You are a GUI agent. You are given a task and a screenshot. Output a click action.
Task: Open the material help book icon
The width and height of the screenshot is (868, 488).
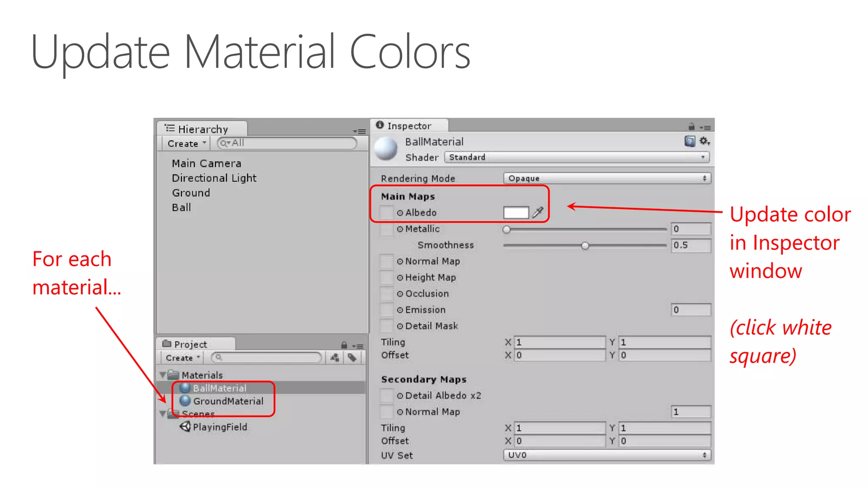pos(690,141)
